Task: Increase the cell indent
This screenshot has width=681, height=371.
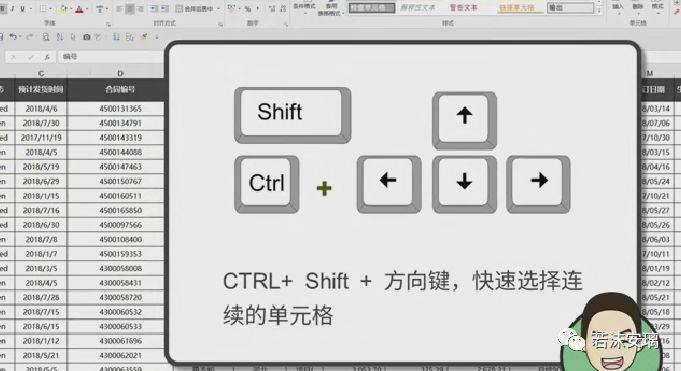Action: point(165,9)
